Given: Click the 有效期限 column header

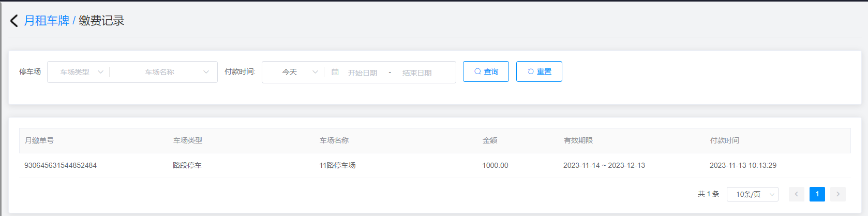Looking at the screenshot, I should 578,140.
